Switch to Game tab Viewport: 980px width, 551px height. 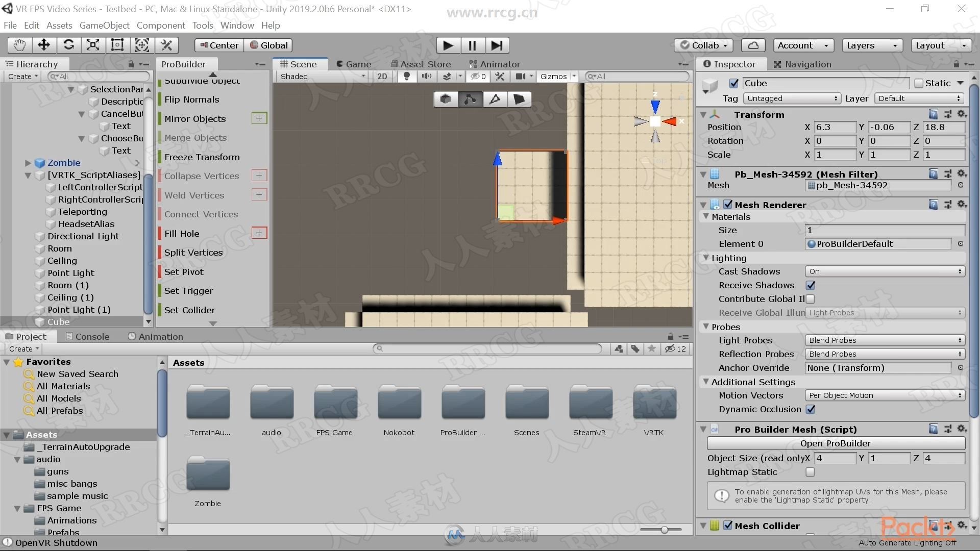(x=354, y=64)
